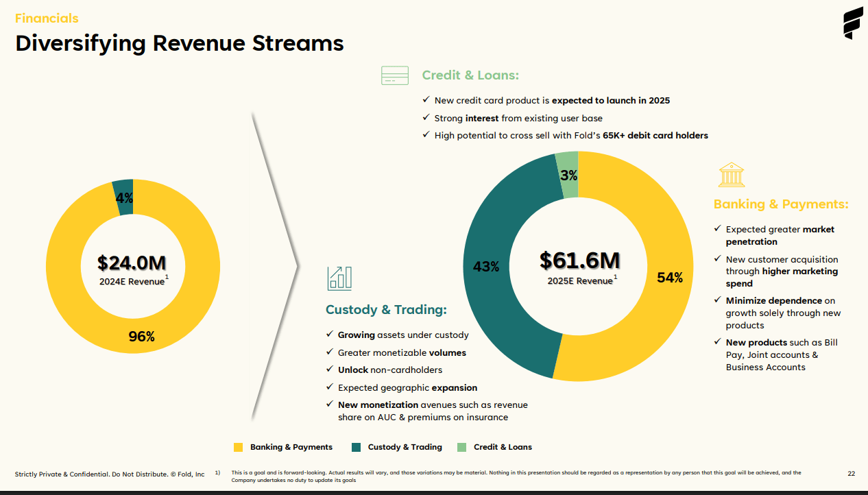
Task: Click the "Credit & Loans:" green heading text
Action: click(x=470, y=75)
